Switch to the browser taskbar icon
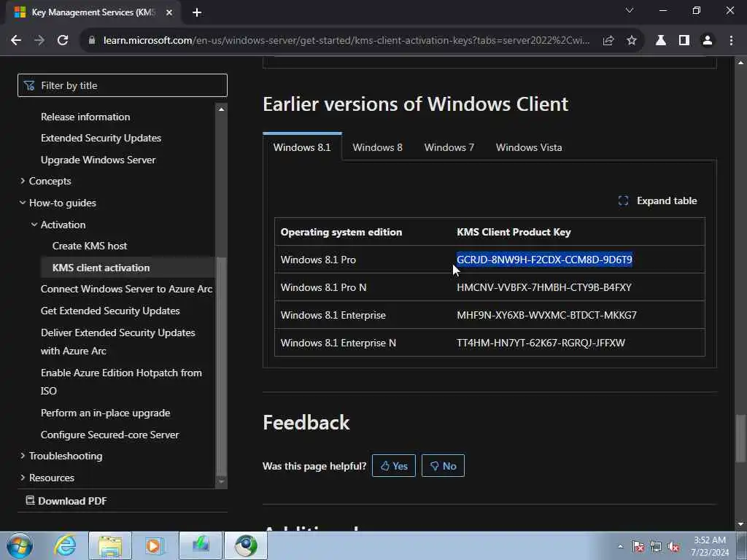The width and height of the screenshot is (747, 560). pyautogui.click(x=246, y=545)
